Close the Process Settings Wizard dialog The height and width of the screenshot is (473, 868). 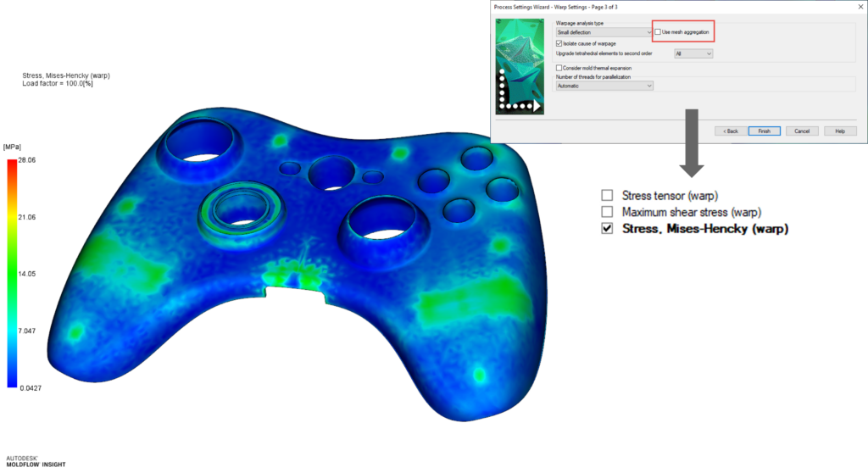point(861,7)
